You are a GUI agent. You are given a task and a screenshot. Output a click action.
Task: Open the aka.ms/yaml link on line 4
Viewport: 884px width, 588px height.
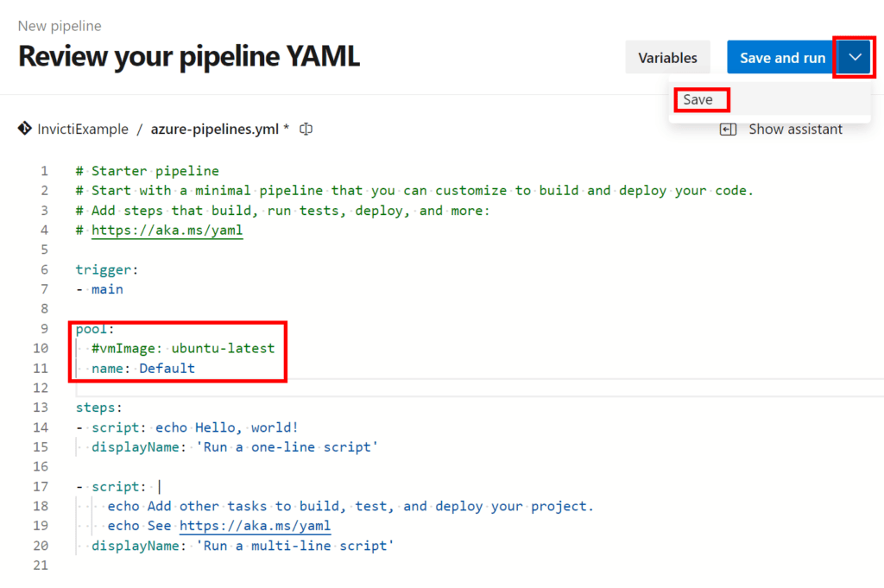tap(167, 231)
